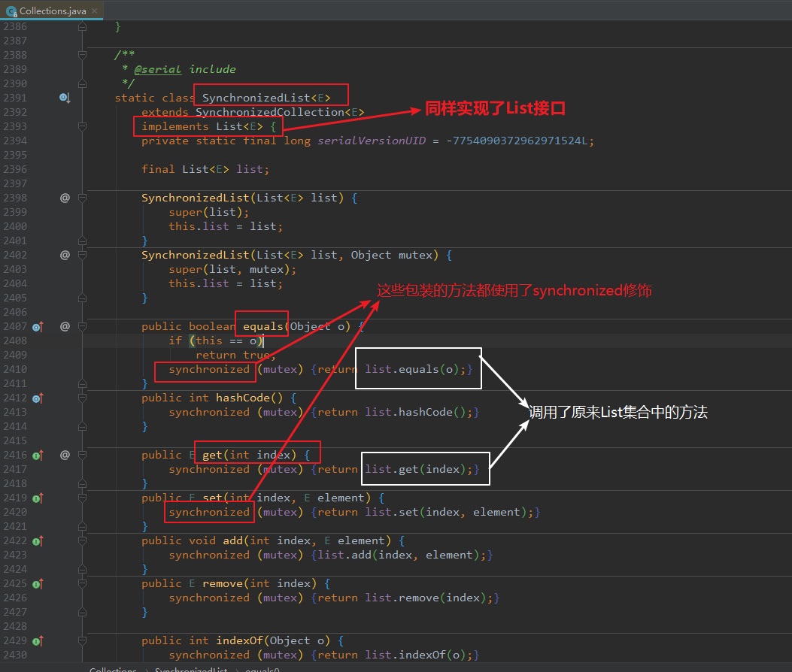
Task: Click the SynchronizedList breadcrumb at the bottom
Action: (x=191, y=670)
